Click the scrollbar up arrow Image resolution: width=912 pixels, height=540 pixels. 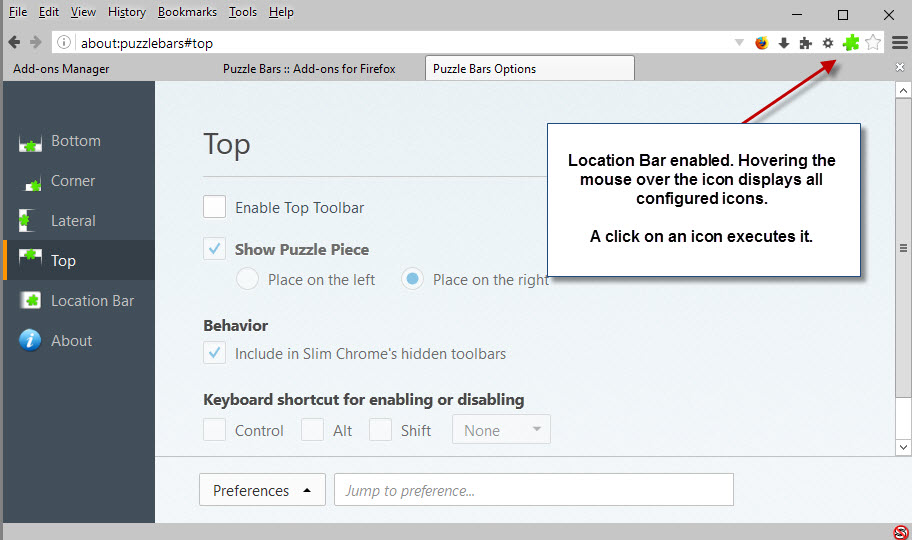point(903,90)
